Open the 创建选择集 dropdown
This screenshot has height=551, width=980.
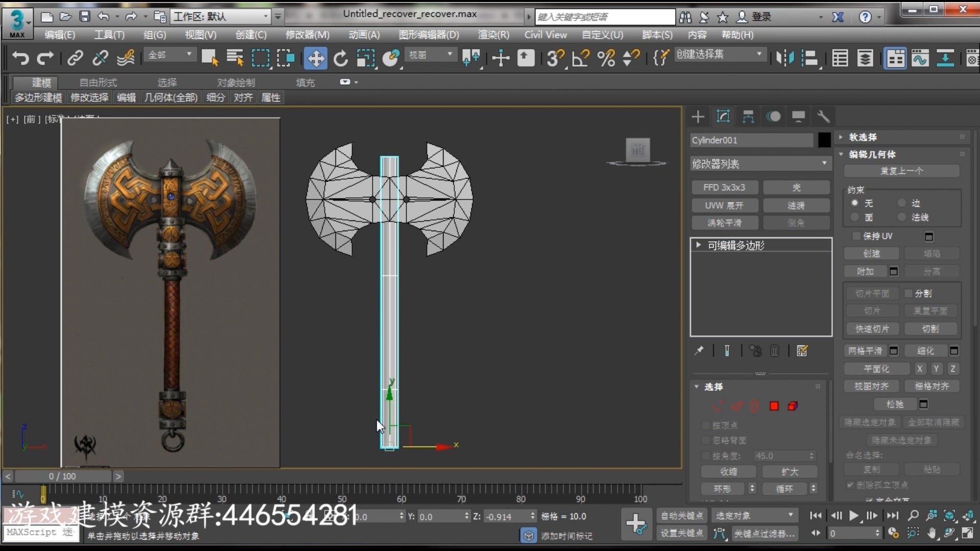click(x=719, y=54)
